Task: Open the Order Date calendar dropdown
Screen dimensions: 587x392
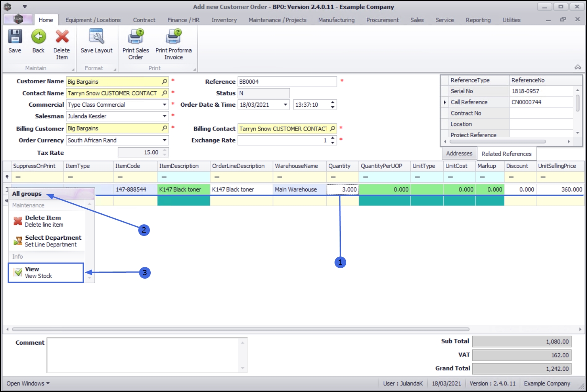Action: point(286,105)
